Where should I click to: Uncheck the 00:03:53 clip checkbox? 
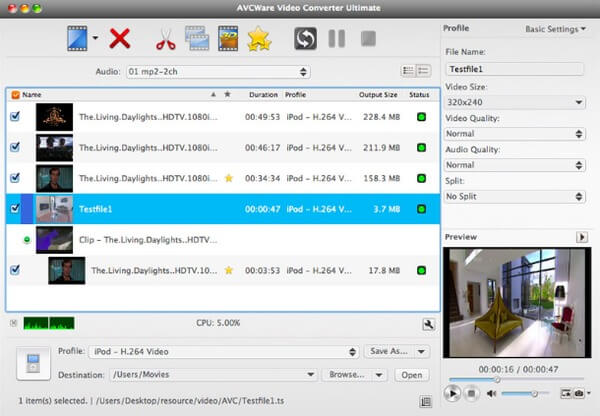(15, 270)
